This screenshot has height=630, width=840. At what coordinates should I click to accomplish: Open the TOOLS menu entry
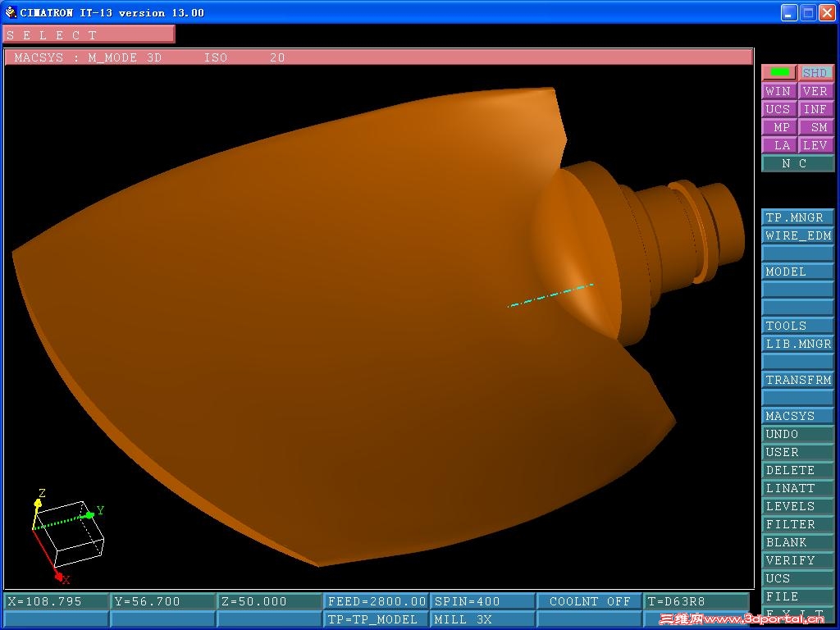click(x=797, y=326)
